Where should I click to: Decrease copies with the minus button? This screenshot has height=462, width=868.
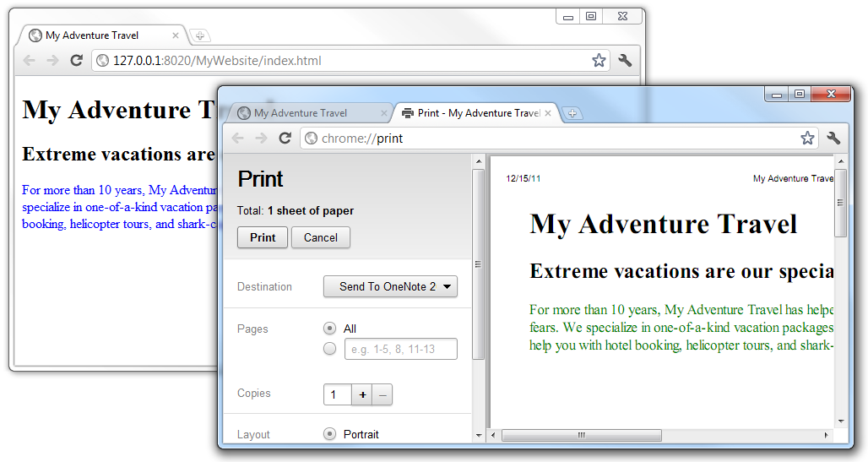coord(382,394)
